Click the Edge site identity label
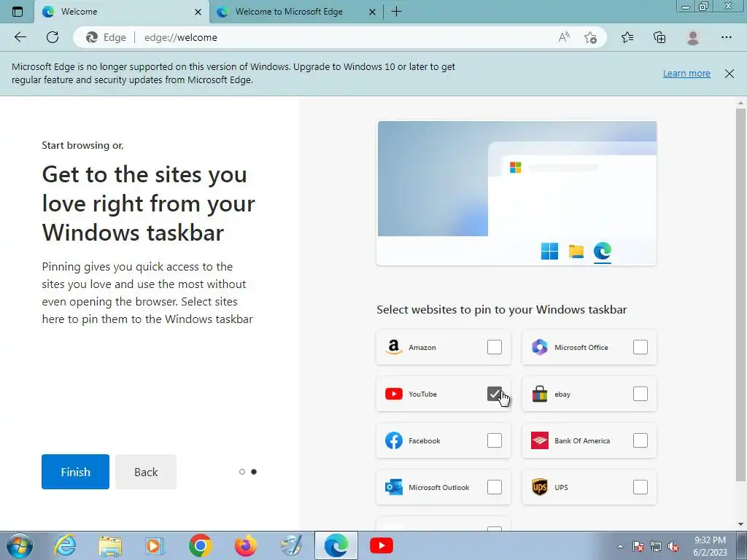747x560 pixels. point(107,37)
